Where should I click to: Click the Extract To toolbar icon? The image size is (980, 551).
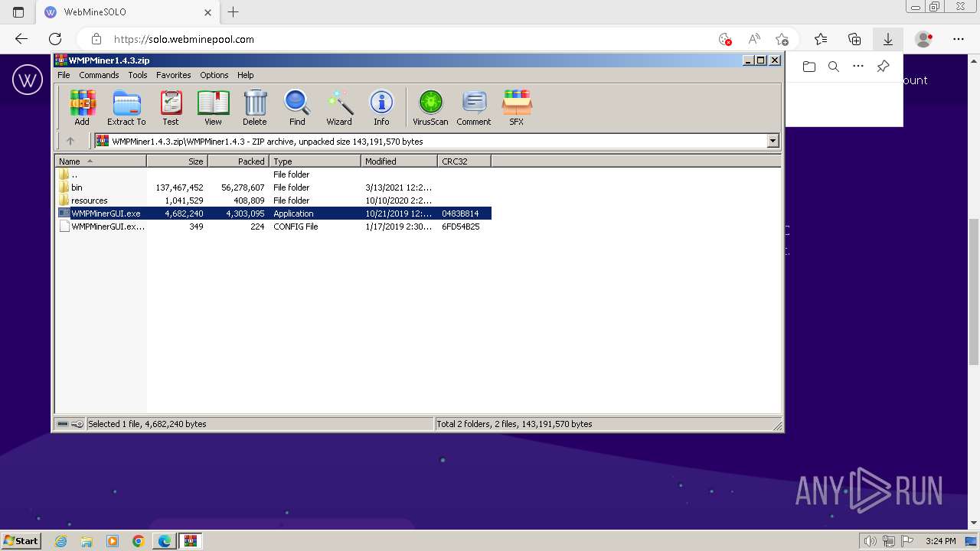click(126, 107)
